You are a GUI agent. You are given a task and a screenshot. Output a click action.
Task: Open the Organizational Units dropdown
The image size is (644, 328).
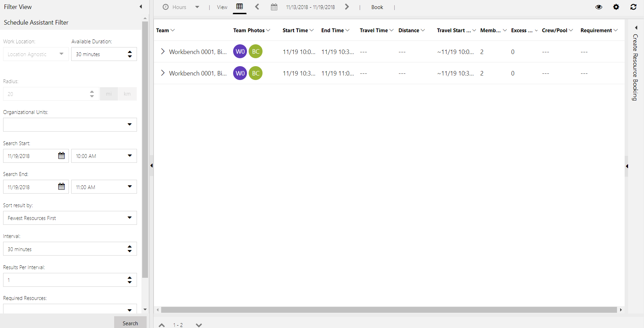pyautogui.click(x=130, y=124)
